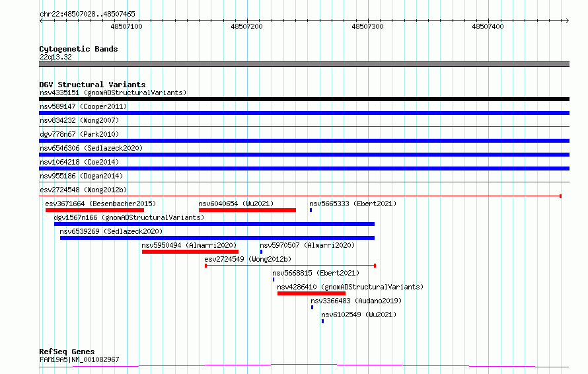
Task: Click esv3671664 (Besenbacher2015) label
Action: [100, 204]
